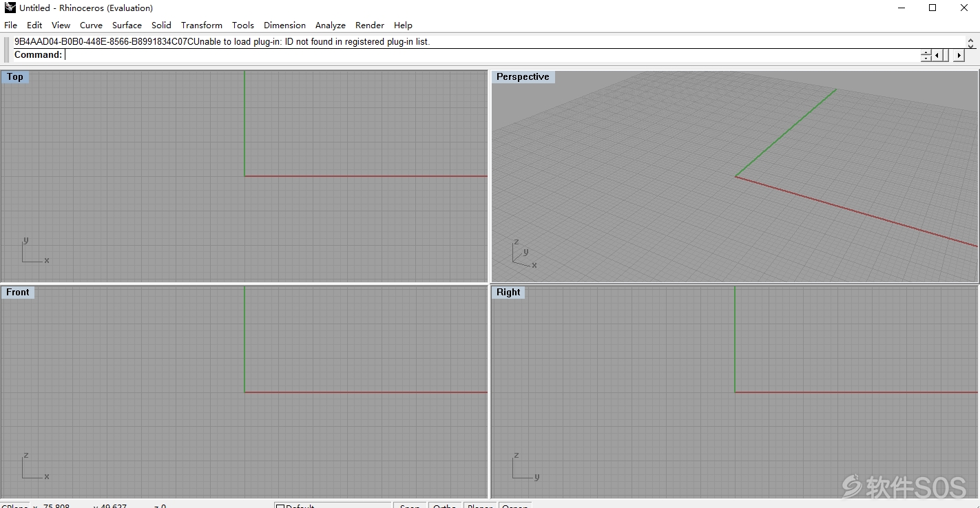The width and height of the screenshot is (980, 508).
Task: Click the command history scroll-up chevron
Action: [x=971, y=41]
